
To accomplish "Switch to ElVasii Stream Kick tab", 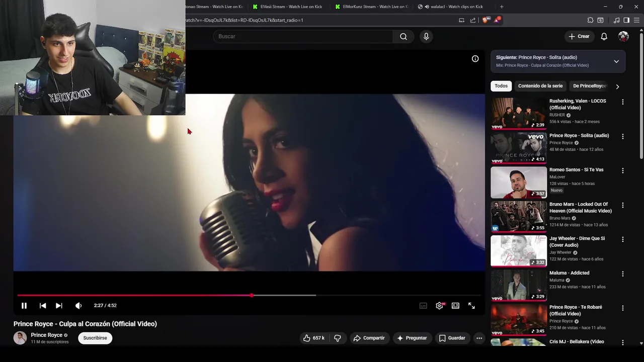I will 288,7.
